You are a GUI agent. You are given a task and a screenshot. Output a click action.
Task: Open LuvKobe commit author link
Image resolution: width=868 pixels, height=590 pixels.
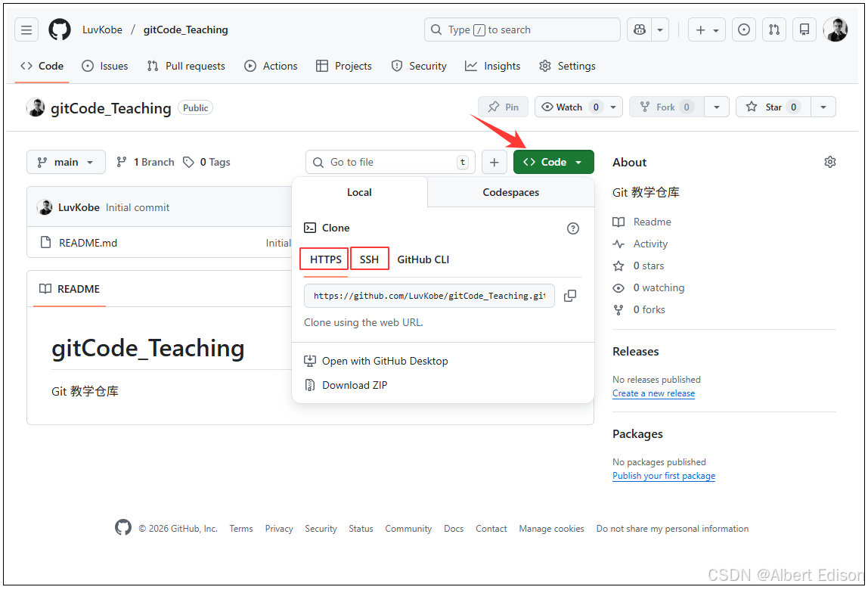[x=79, y=207]
